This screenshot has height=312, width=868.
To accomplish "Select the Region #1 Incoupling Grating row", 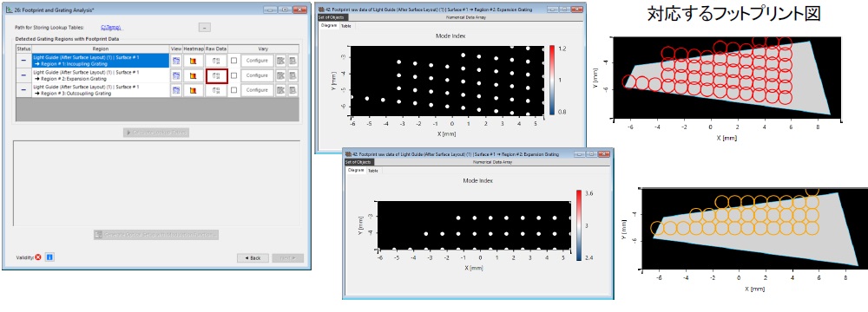I will coord(100,61).
